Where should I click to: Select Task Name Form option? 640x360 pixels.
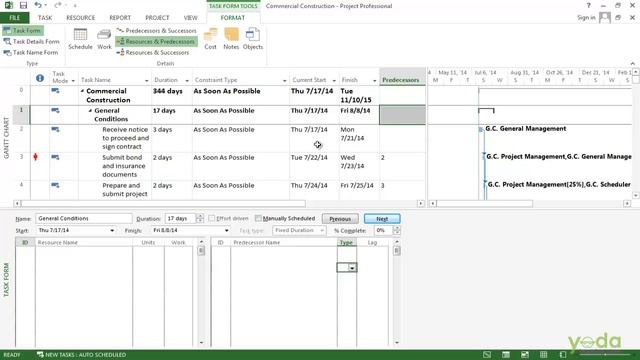click(31, 53)
